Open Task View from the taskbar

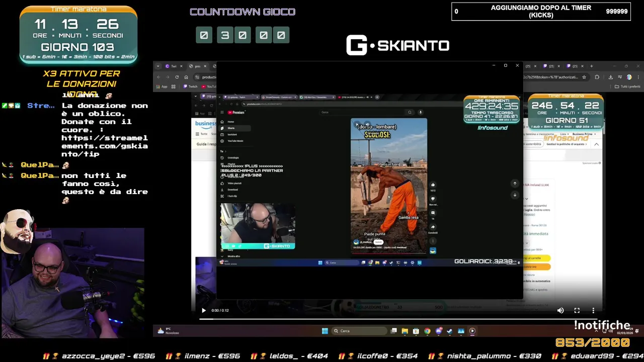coord(394,331)
